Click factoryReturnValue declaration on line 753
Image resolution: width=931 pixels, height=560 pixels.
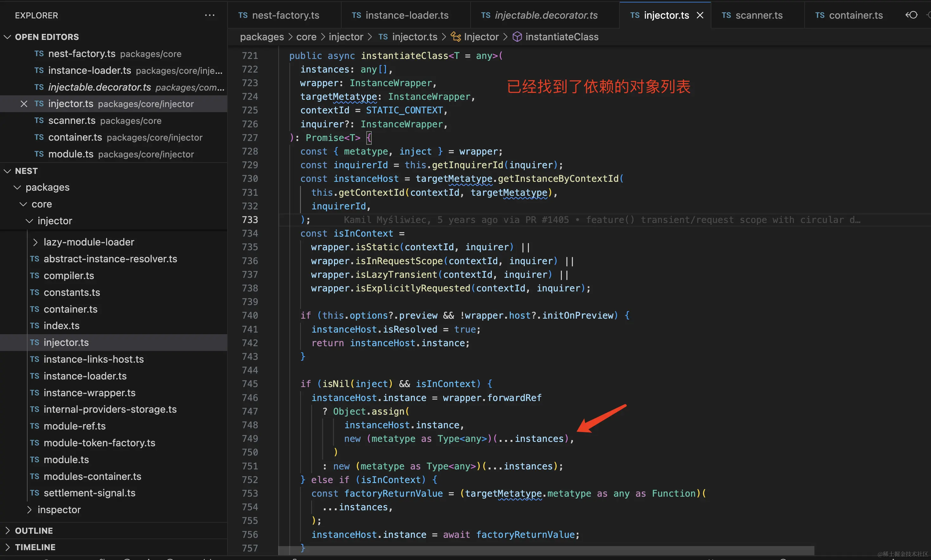(393, 493)
